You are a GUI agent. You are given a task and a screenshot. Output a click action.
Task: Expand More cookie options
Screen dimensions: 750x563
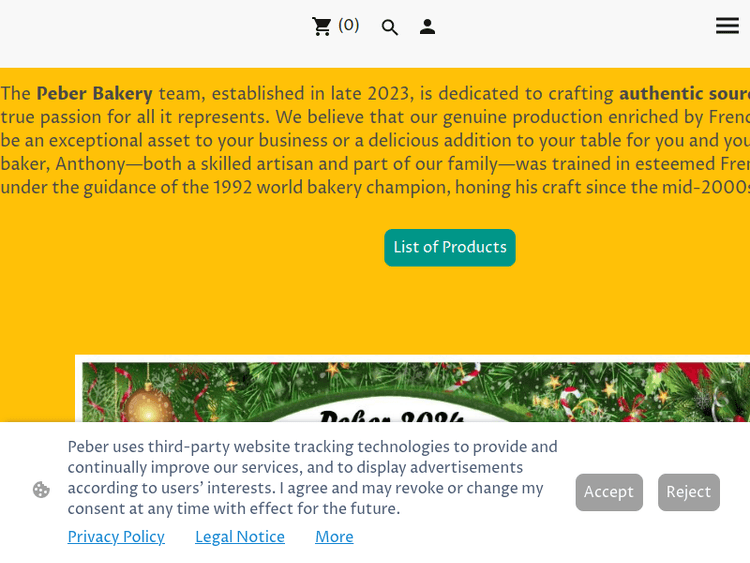pyautogui.click(x=334, y=537)
